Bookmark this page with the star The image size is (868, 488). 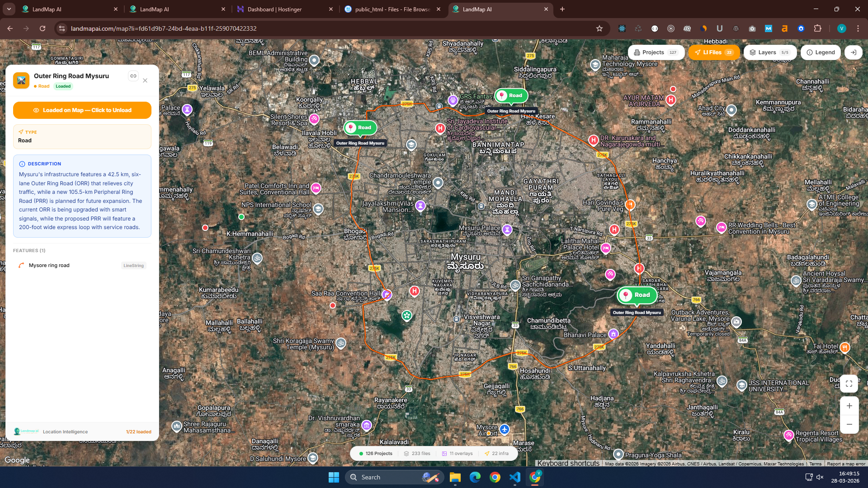tap(599, 28)
